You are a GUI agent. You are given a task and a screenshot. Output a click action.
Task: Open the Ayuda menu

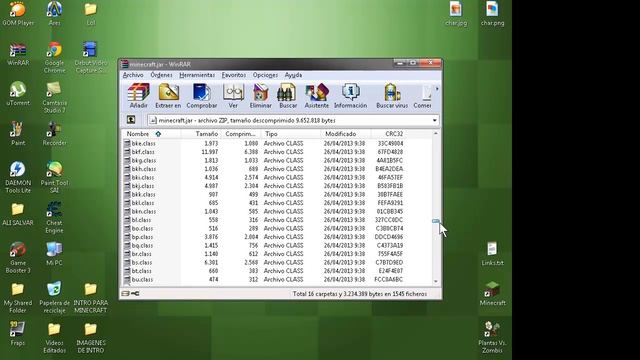click(x=293, y=75)
